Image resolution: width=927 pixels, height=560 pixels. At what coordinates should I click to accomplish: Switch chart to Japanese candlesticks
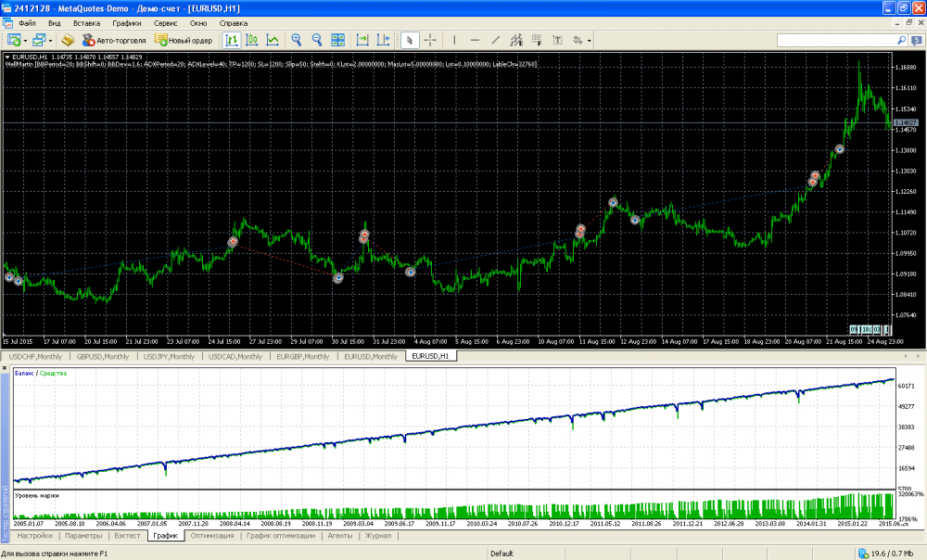click(251, 40)
